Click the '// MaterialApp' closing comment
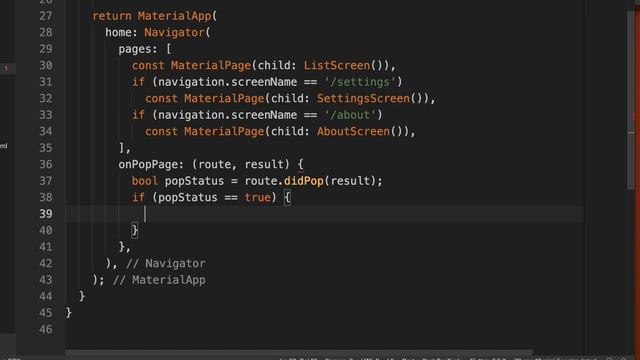 tap(159, 280)
